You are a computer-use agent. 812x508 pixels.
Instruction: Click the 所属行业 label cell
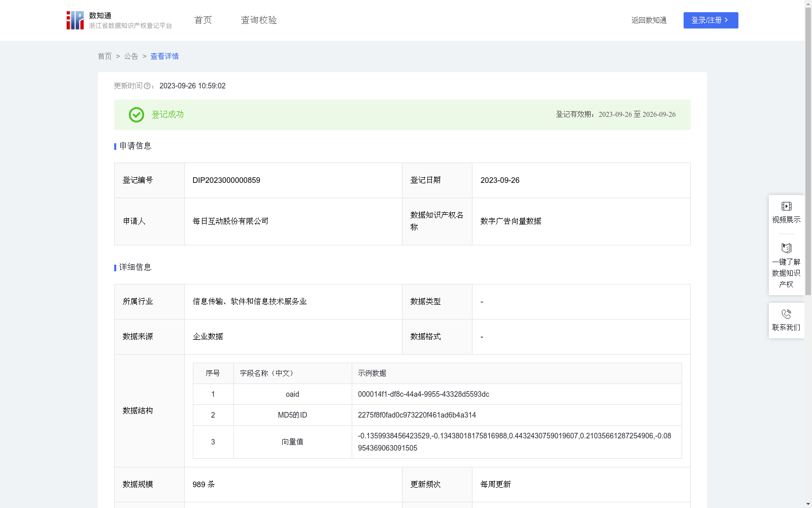pyautogui.click(x=149, y=302)
